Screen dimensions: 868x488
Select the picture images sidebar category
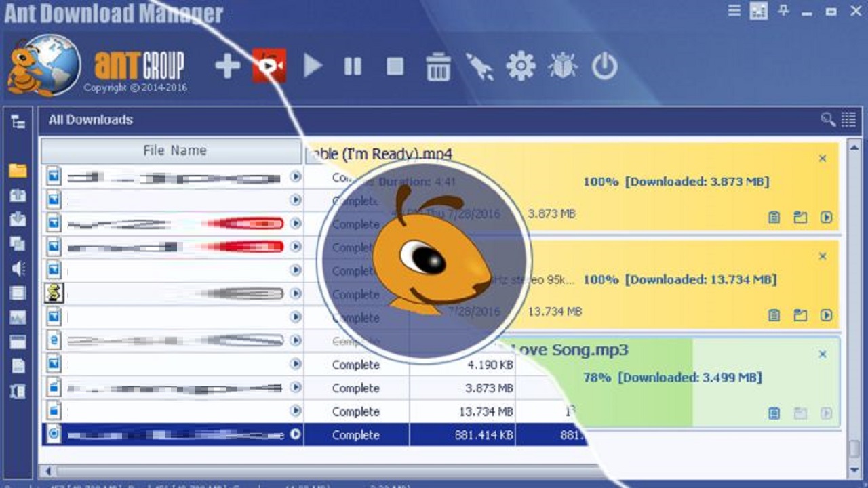(18, 317)
